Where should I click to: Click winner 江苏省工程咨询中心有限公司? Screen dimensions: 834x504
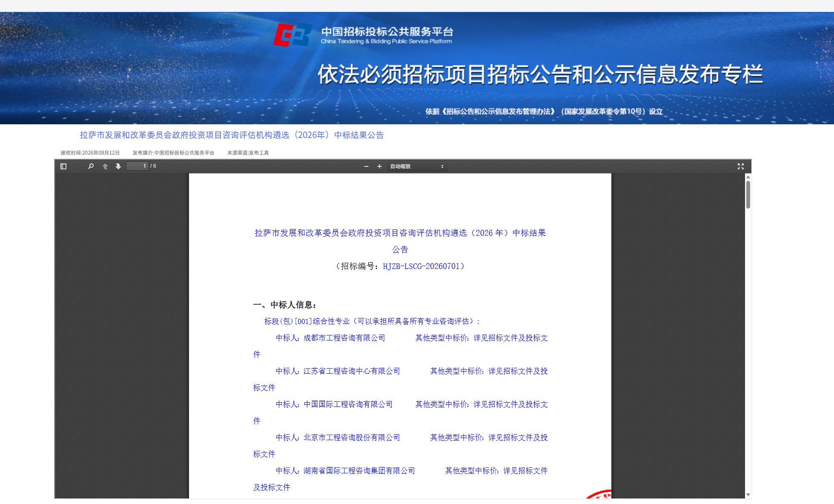pos(352,371)
